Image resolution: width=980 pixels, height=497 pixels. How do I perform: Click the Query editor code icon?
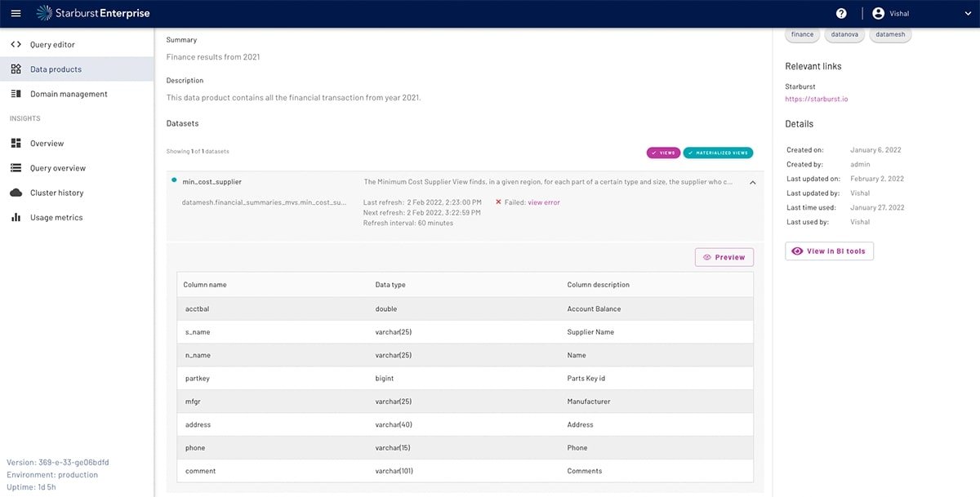pos(16,45)
